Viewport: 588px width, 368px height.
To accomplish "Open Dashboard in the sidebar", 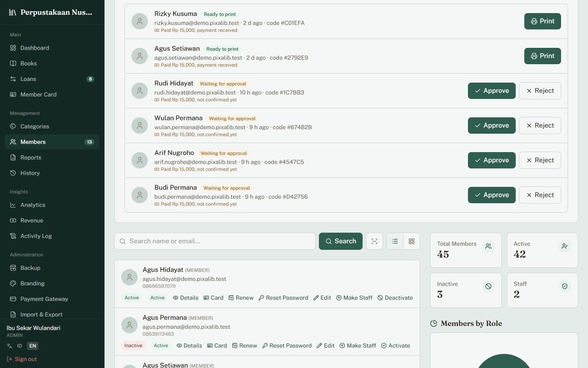I will [52, 48].
